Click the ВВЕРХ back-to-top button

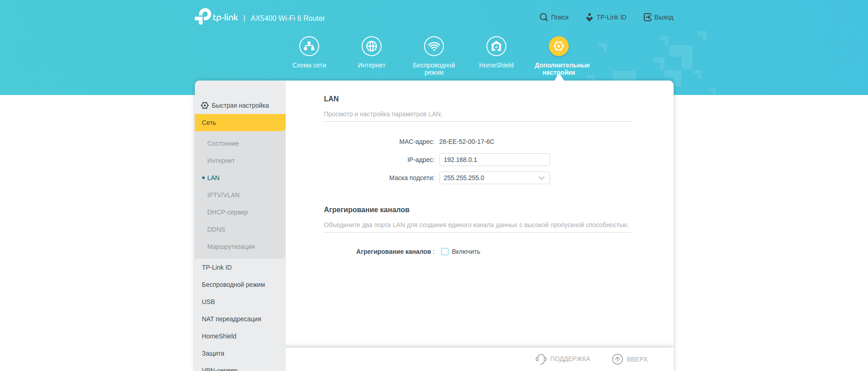click(x=630, y=359)
